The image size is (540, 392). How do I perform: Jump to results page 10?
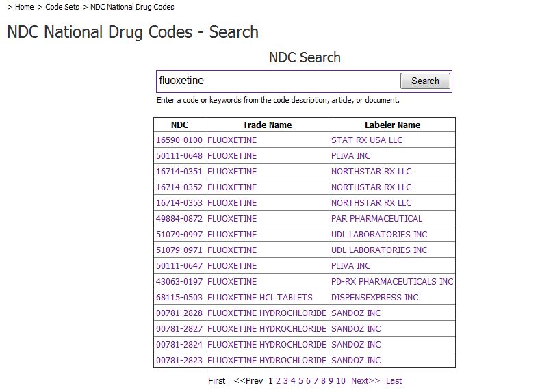tap(341, 381)
